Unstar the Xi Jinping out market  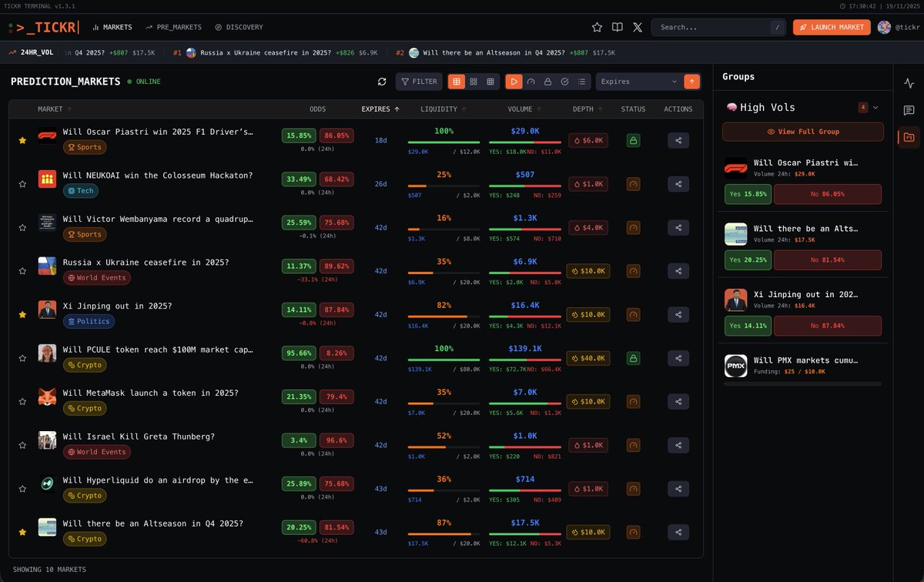[x=22, y=314]
